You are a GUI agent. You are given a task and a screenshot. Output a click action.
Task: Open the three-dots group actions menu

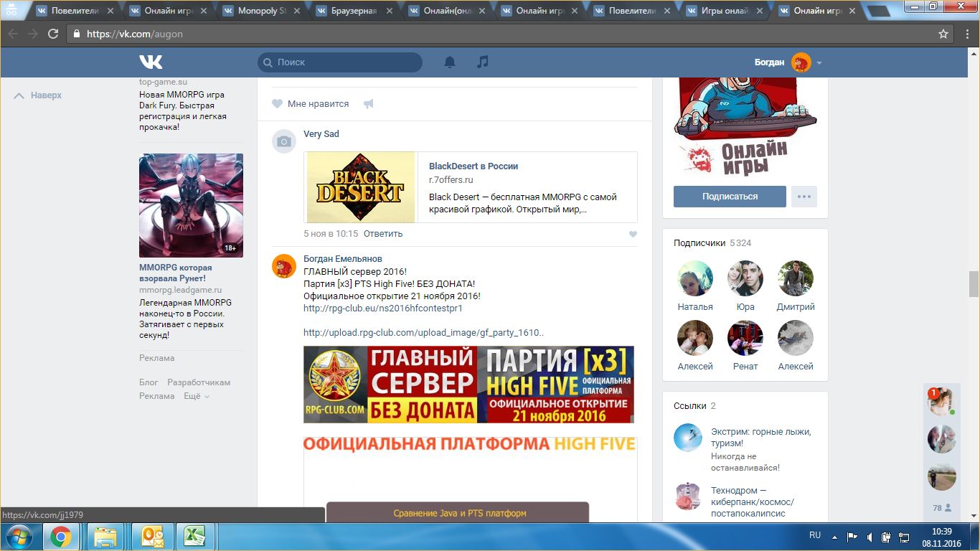804,197
